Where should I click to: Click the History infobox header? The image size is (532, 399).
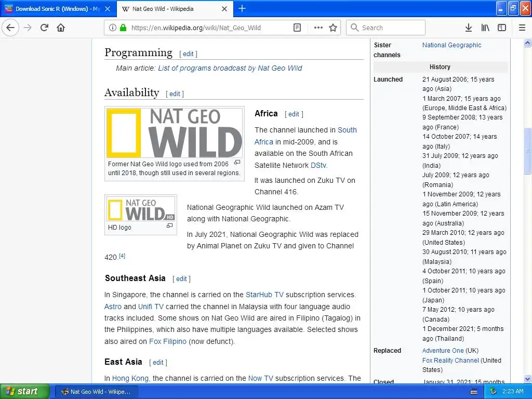click(440, 67)
